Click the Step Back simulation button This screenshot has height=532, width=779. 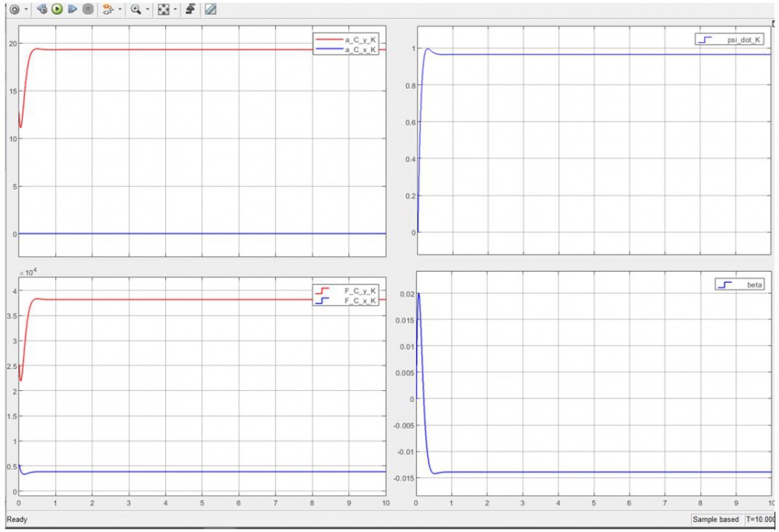click(x=43, y=9)
